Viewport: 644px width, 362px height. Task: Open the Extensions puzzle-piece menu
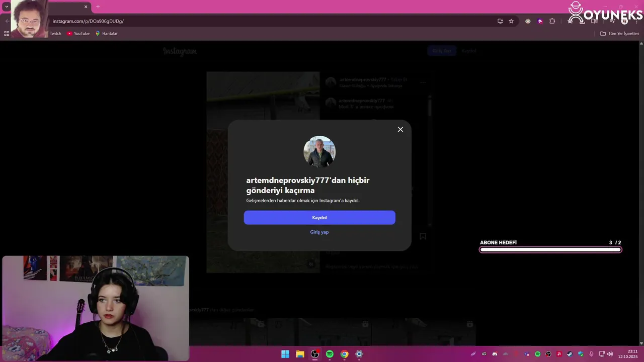(552, 21)
